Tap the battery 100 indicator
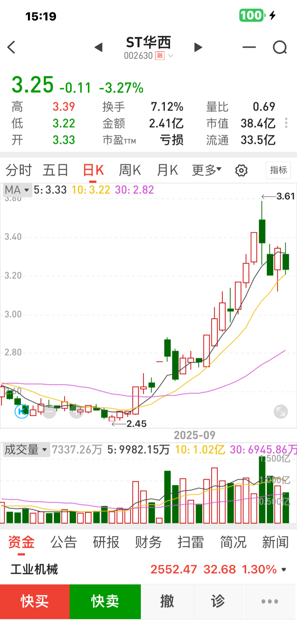 click(252, 15)
